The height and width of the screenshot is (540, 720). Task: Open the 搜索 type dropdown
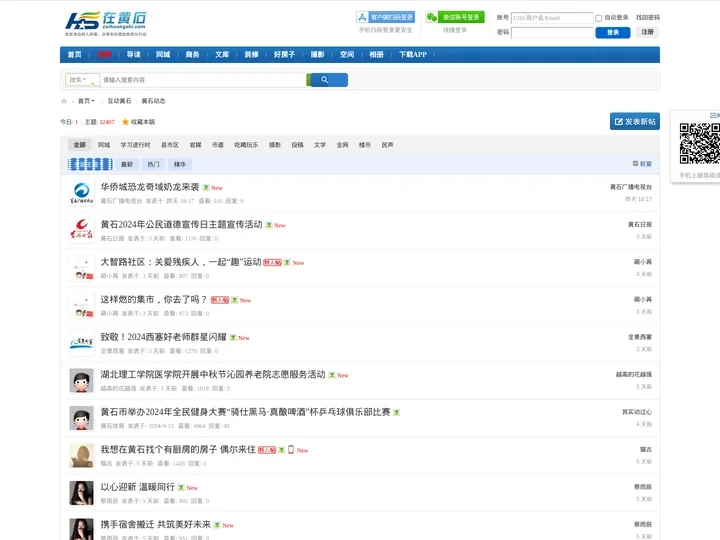click(x=82, y=80)
